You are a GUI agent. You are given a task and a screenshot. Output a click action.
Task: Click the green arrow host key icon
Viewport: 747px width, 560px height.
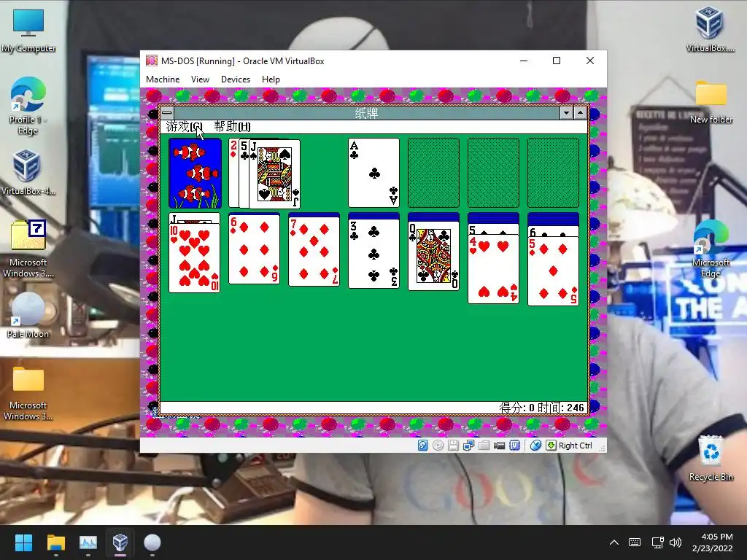click(551, 446)
